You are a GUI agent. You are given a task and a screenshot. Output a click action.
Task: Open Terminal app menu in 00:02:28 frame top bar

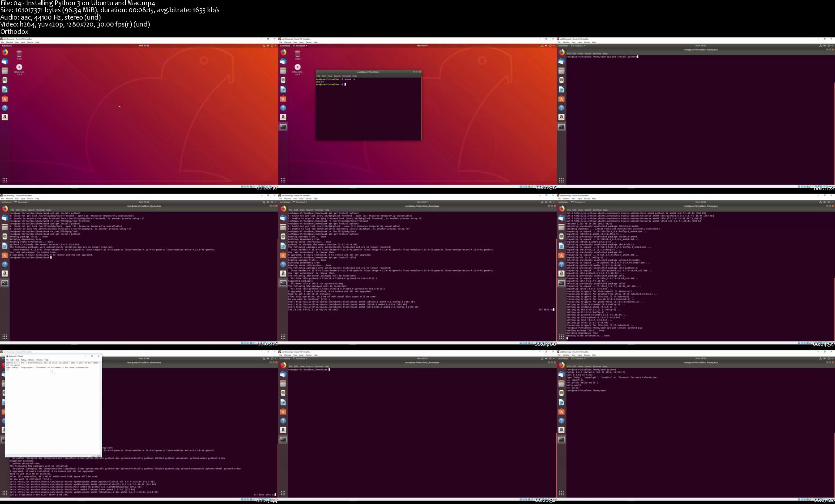click(578, 46)
